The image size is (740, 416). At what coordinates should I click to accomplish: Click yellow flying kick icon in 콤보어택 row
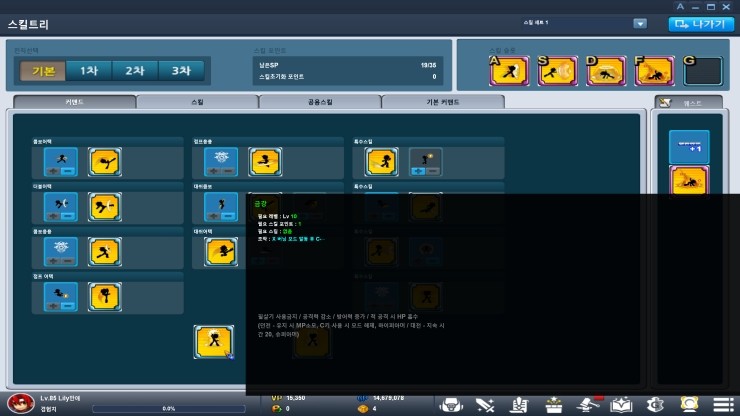pyautogui.click(x=105, y=162)
